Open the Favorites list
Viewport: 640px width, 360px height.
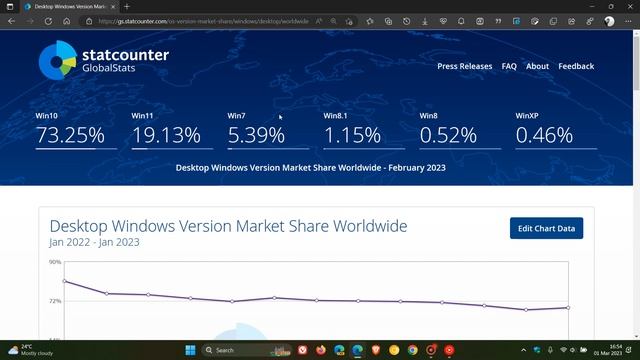pos(370,21)
